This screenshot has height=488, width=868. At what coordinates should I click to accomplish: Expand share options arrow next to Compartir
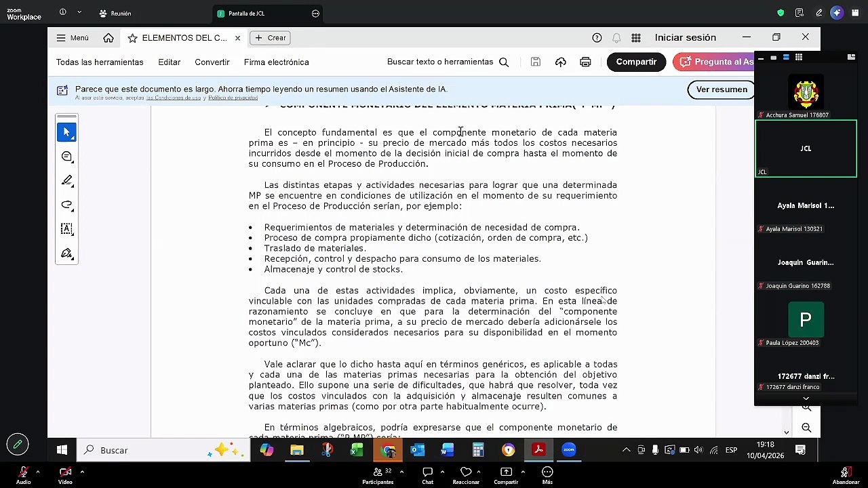(x=522, y=472)
